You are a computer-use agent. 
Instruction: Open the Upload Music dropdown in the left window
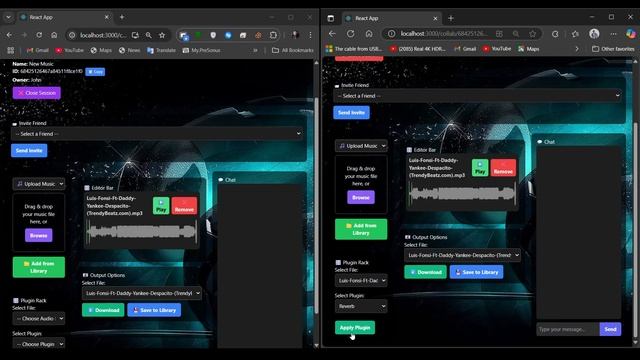click(39, 184)
